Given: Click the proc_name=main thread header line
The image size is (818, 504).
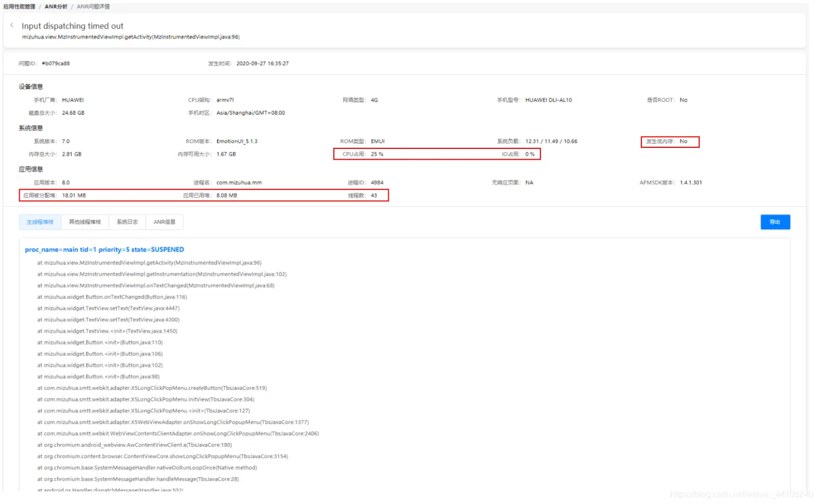Looking at the screenshot, I should pyautogui.click(x=104, y=250).
